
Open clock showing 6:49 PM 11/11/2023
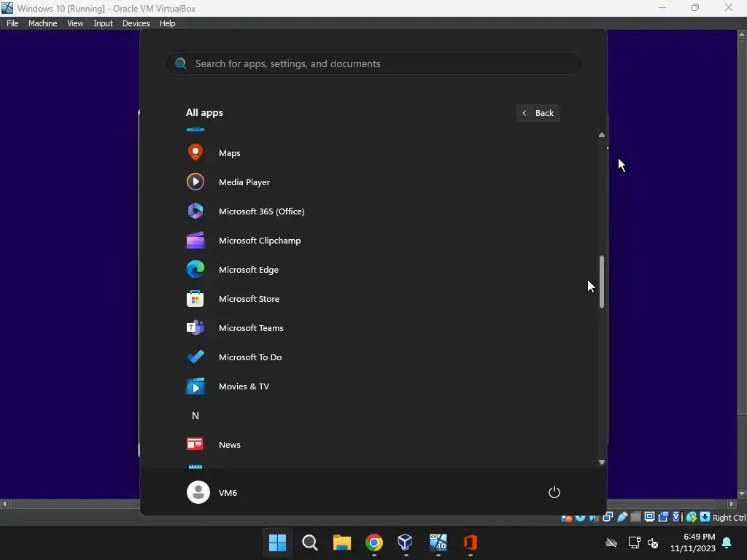pyautogui.click(x=693, y=542)
